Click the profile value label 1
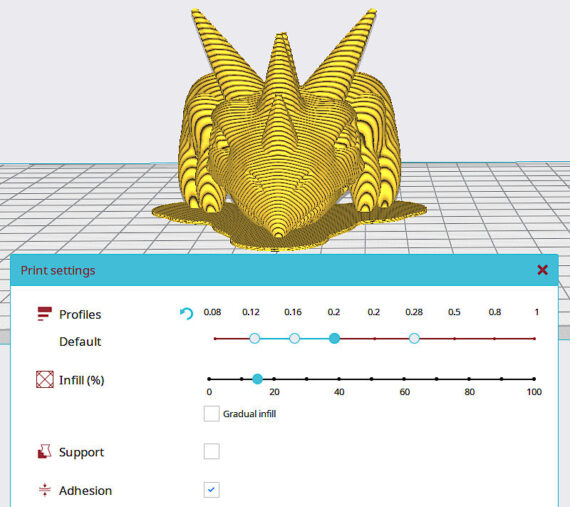Viewport: 570px width, 507px height. pos(537,312)
